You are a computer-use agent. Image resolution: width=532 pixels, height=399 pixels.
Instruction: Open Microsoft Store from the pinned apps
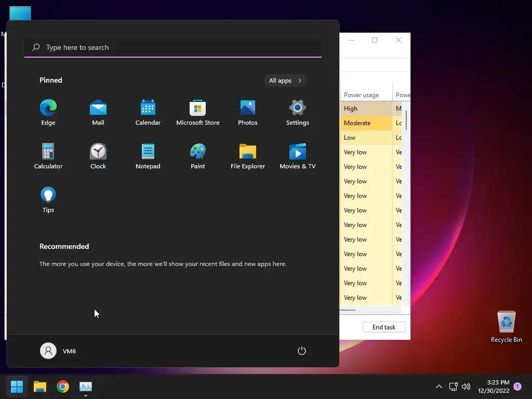(198, 113)
